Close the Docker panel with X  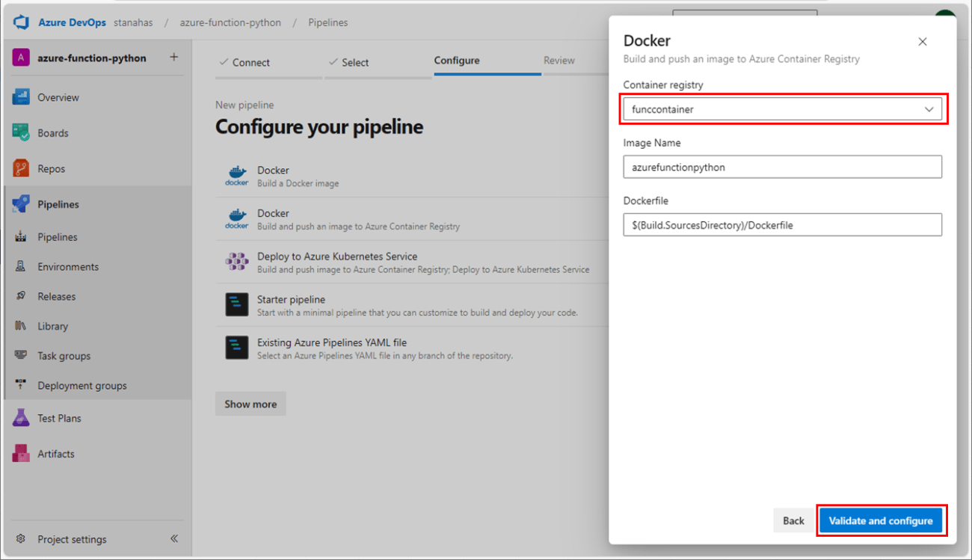[923, 42]
